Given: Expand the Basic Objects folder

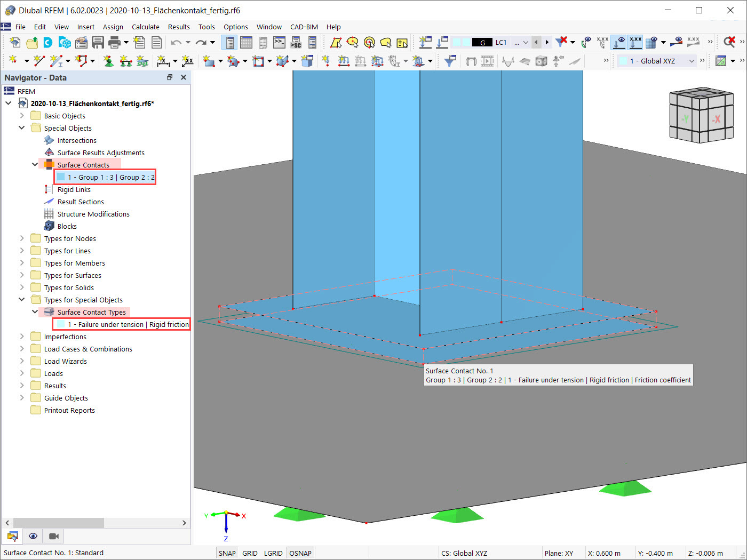Looking at the screenshot, I should pos(22,116).
